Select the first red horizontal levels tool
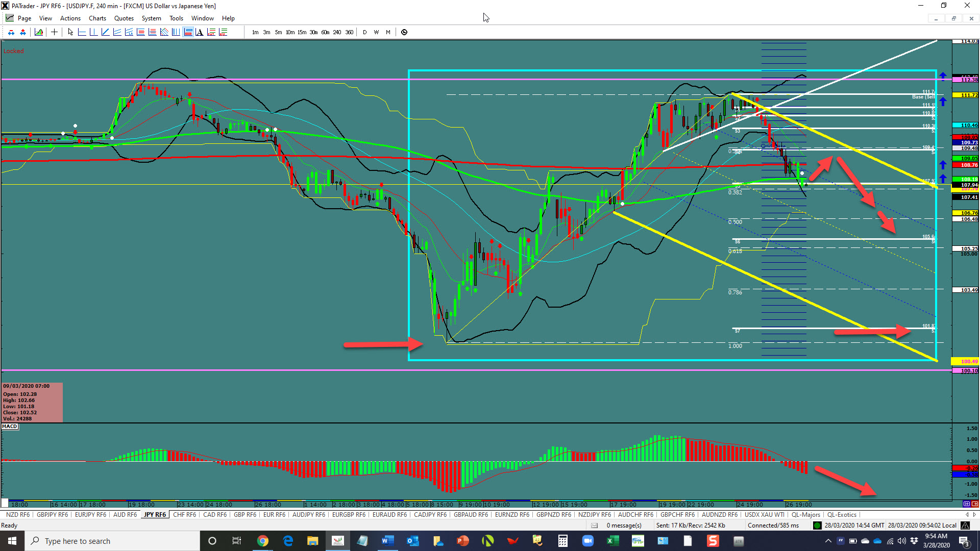 click(140, 32)
